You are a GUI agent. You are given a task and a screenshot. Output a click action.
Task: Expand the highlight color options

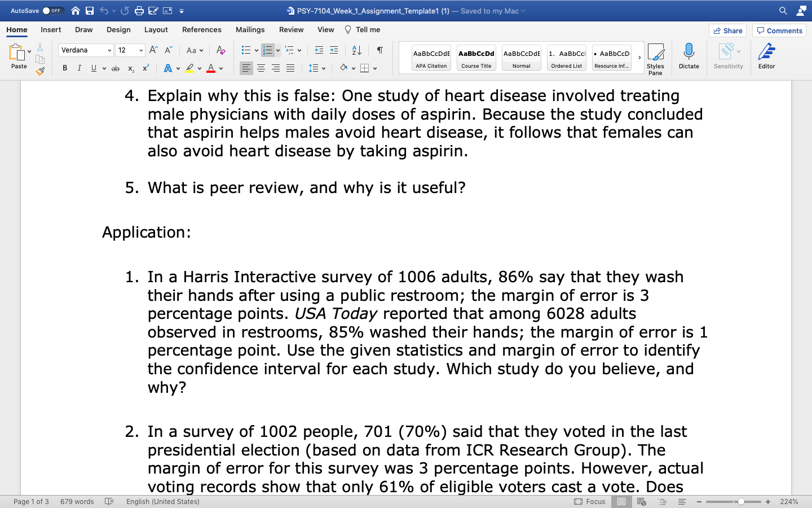pos(198,68)
